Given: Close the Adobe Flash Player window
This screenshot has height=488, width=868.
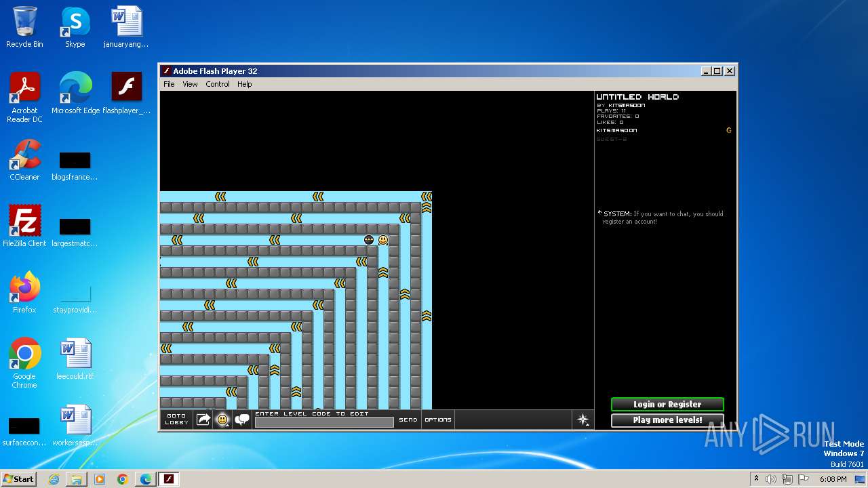Looking at the screenshot, I should tap(730, 71).
